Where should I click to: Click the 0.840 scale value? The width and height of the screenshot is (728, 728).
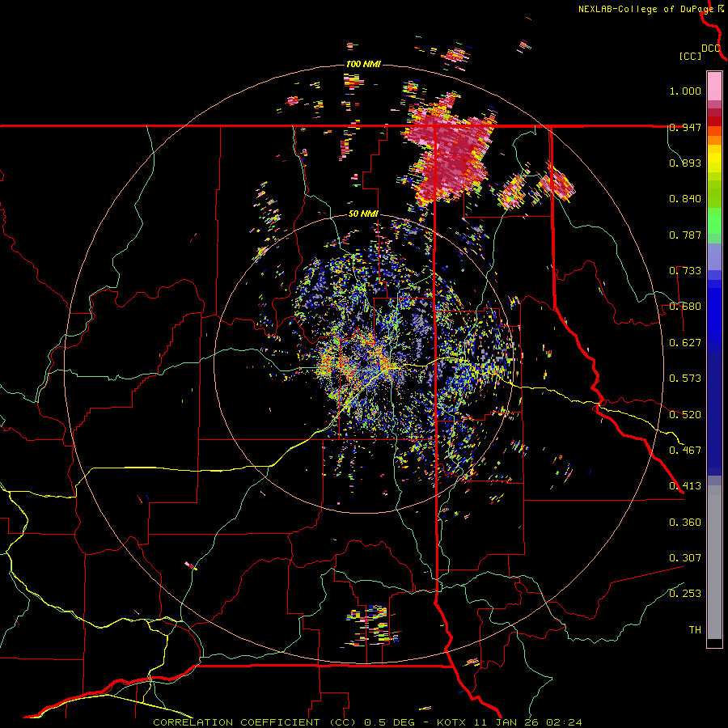[x=685, y=199]
